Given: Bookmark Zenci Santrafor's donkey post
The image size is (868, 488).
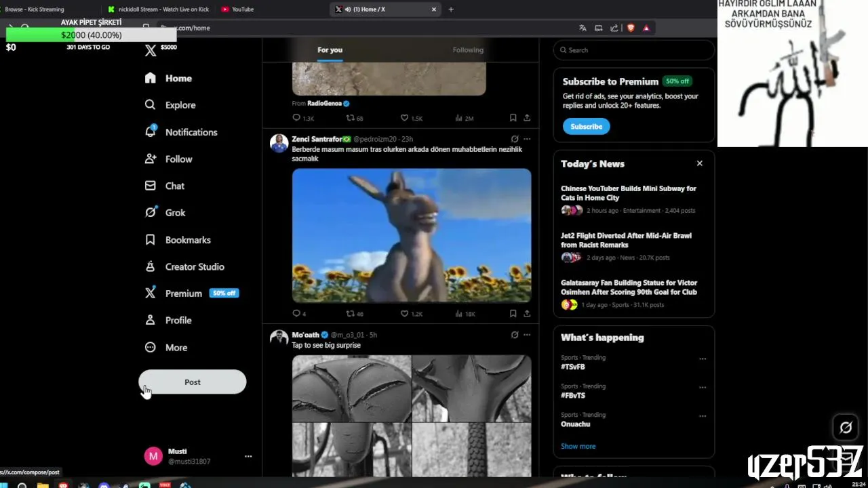Looking at the screenshot, I should [x=513, y=314].
